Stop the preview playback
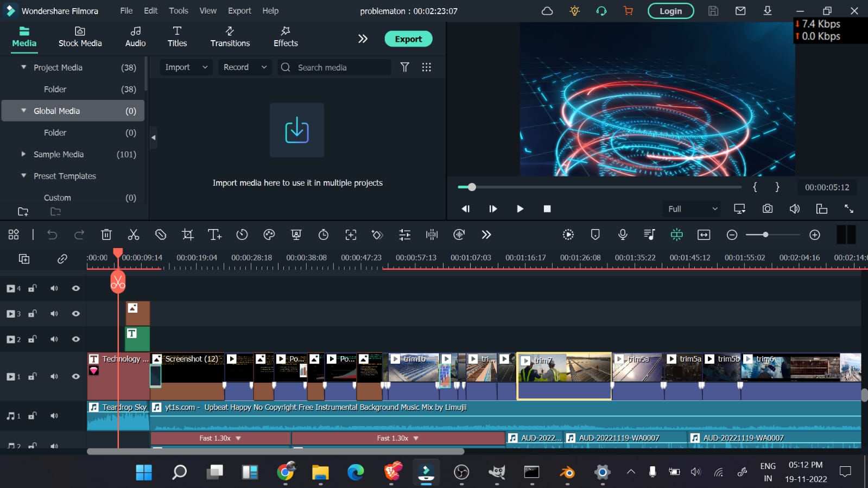This screenshot has width=868, height=488. click(547, 209)
